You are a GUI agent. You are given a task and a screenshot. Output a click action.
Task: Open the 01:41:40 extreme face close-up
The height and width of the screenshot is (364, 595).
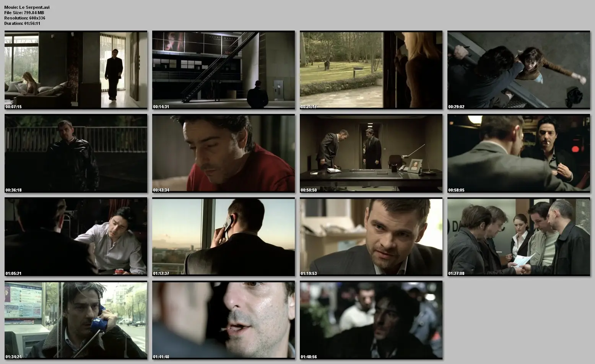(x=223, y=320)
